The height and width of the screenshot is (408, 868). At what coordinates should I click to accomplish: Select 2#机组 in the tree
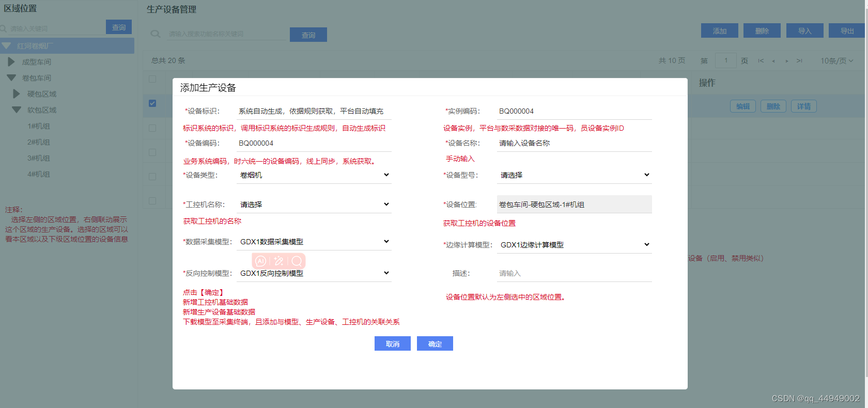[39, 142]
